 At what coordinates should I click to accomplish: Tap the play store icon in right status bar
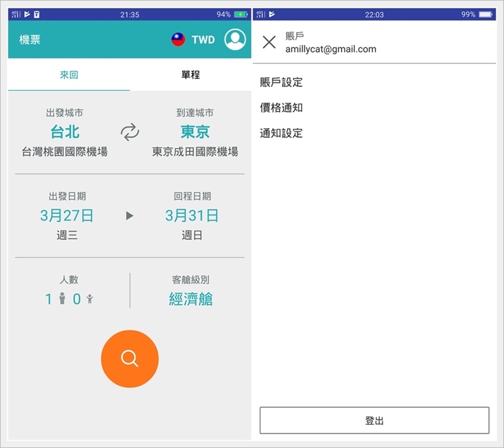point(272,14)
